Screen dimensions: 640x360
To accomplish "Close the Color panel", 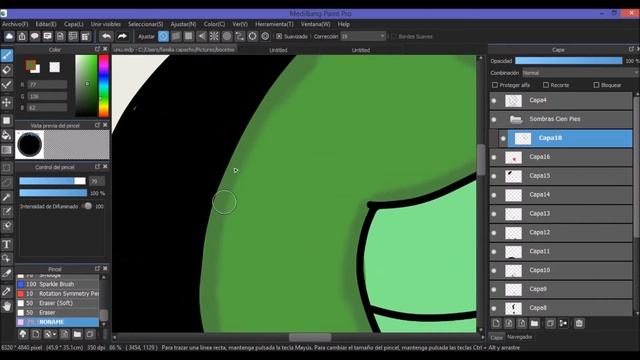I will 105,49.
